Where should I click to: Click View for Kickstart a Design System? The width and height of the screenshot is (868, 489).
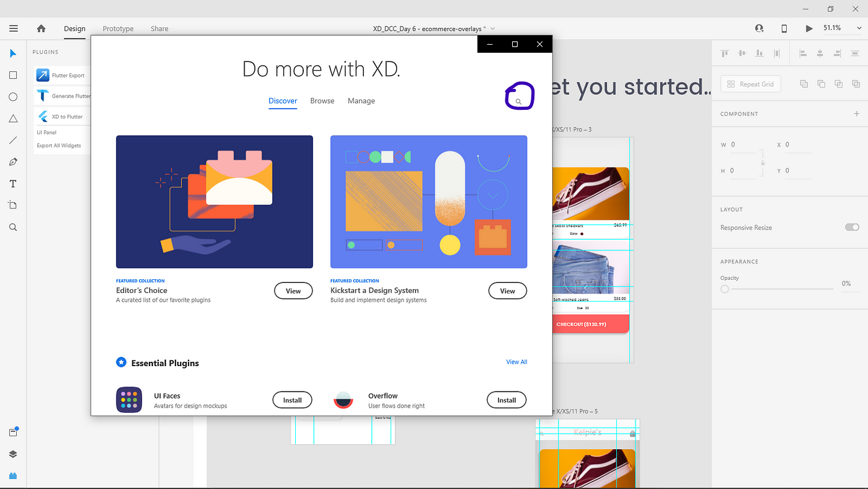click(x=508, y=291)
